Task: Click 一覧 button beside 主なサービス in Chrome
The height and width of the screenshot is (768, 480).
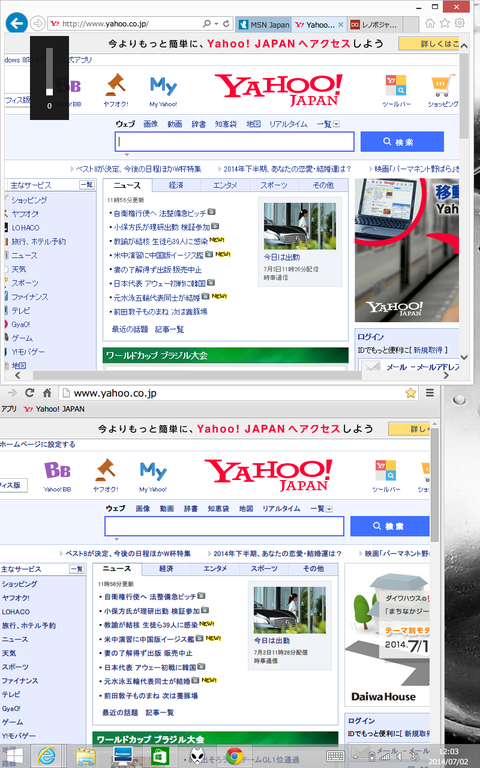Action: 77,569
